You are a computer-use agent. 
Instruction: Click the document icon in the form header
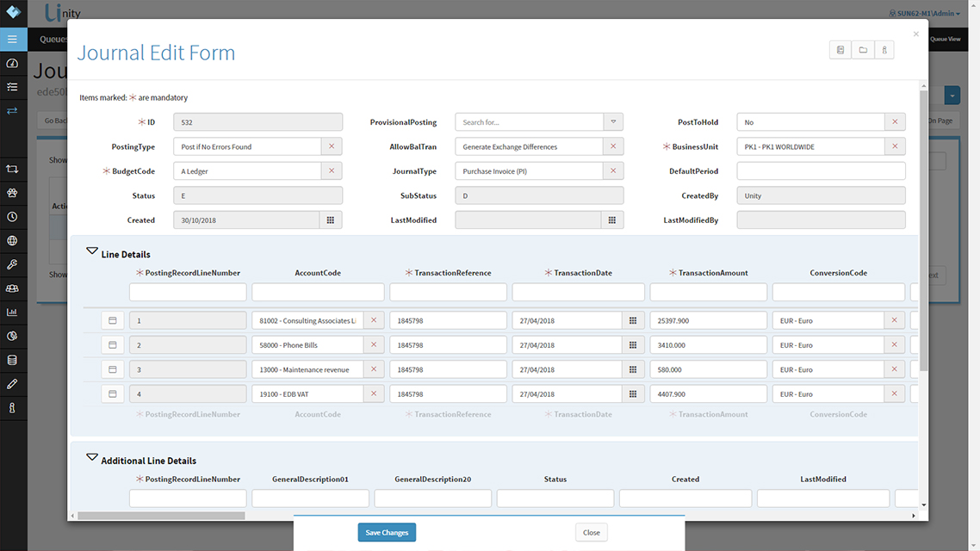click(x=840, y=49)
